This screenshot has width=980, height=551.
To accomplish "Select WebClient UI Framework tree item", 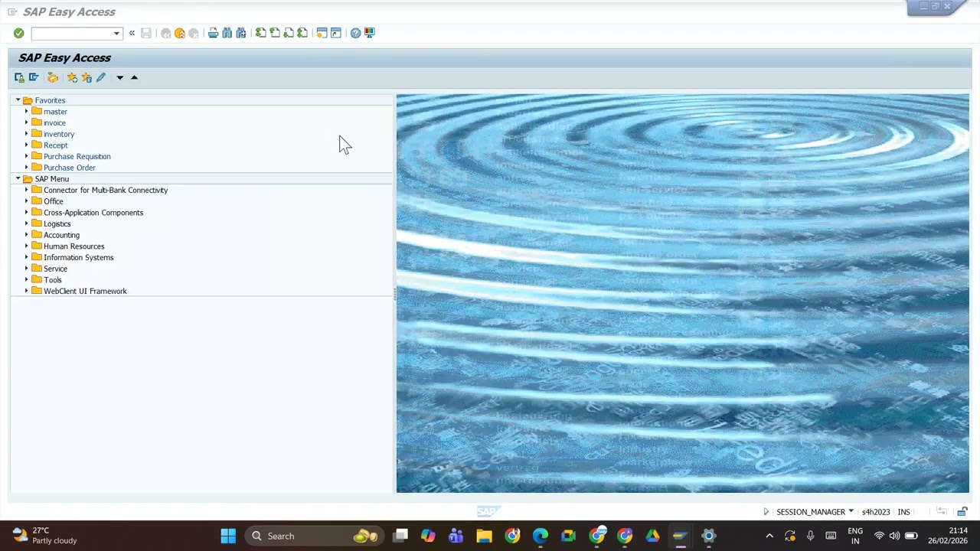I will click(85, 291).
